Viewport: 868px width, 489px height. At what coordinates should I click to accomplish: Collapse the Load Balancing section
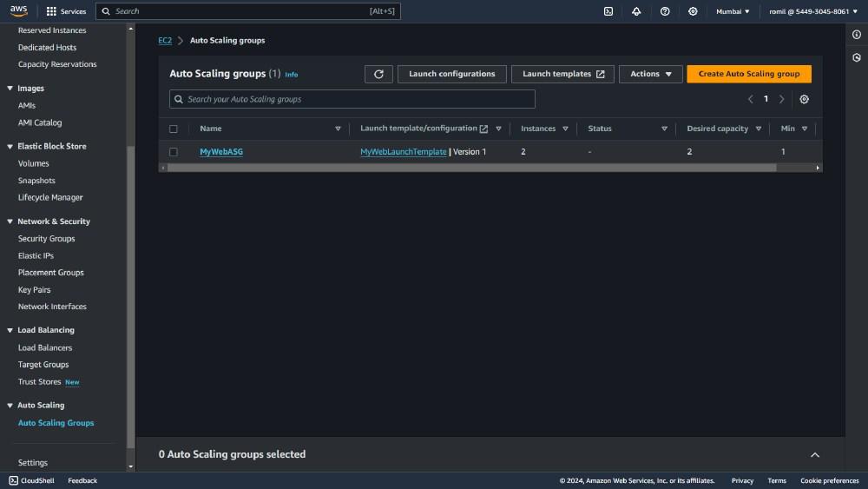(x=10, y=330)
